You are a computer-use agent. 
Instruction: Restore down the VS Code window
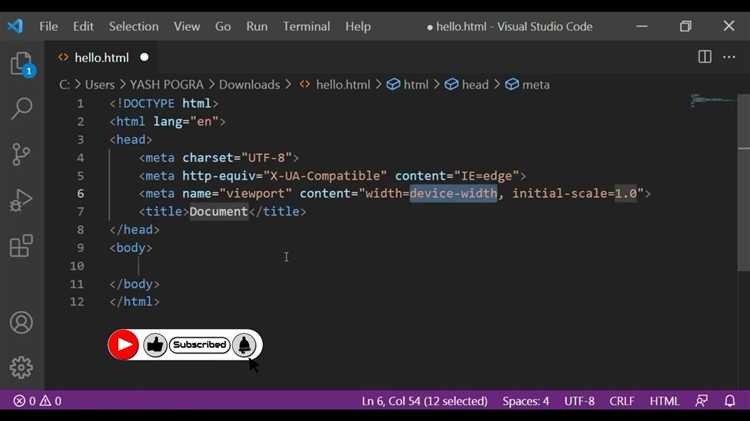(x=685, y=26)
